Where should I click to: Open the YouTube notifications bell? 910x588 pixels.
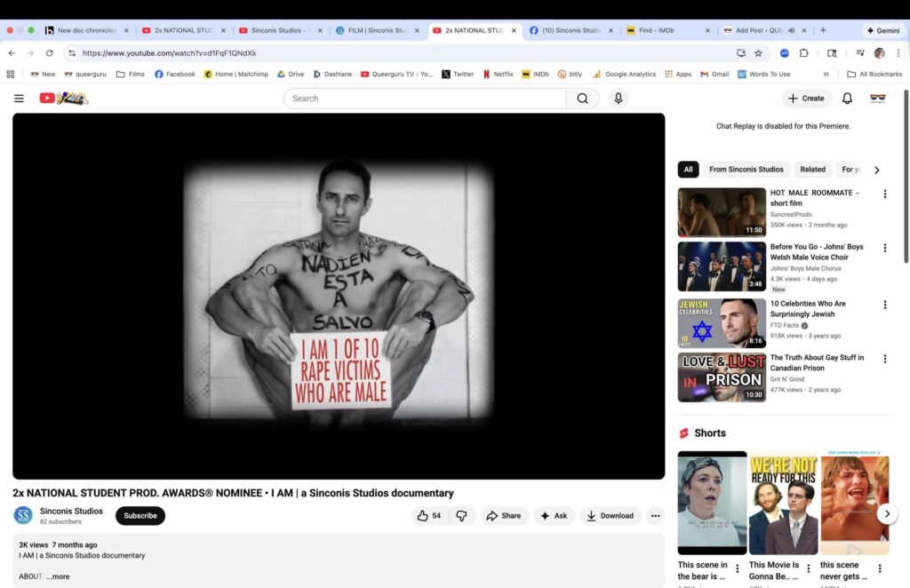(x=847, y=99)
